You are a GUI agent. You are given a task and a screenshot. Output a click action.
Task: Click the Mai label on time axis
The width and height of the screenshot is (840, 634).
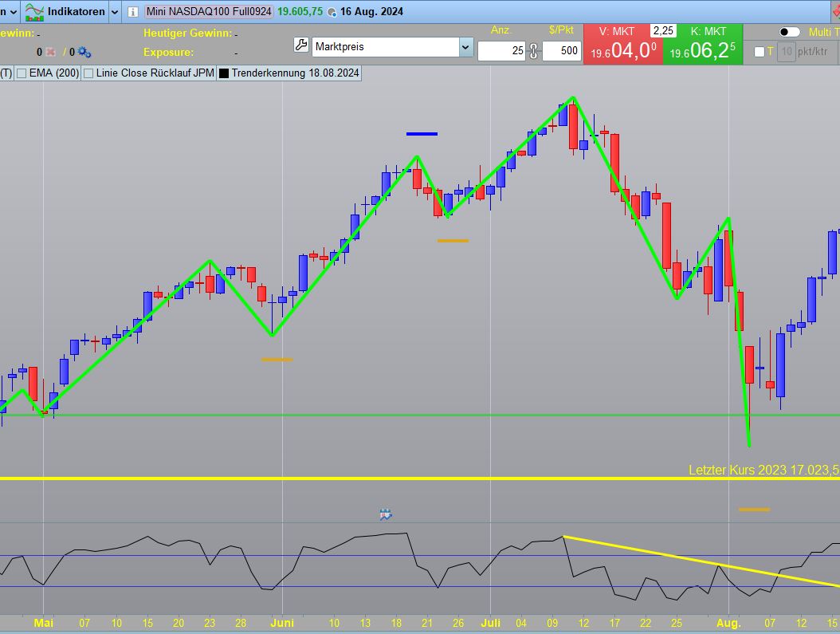(x=43, y=623)
